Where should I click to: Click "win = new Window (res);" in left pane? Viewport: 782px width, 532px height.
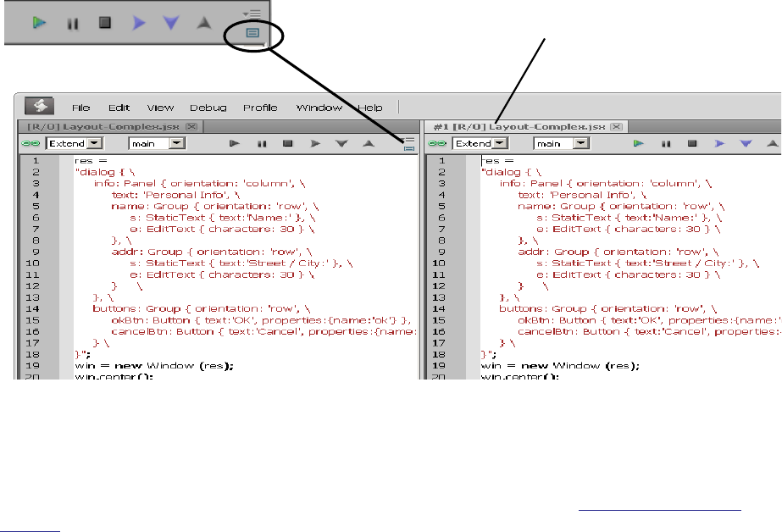(x=154, y=366)
